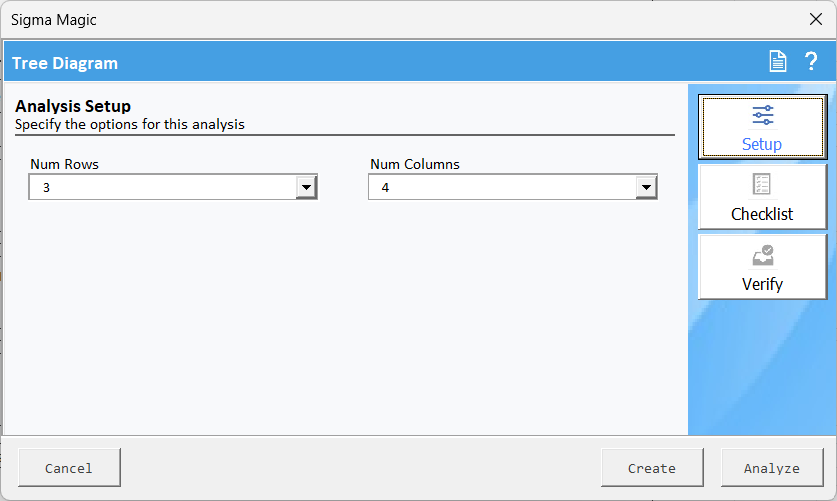Select the Setup tab label
This screenshot has height=501, width=837.
(x=762, y=144)
